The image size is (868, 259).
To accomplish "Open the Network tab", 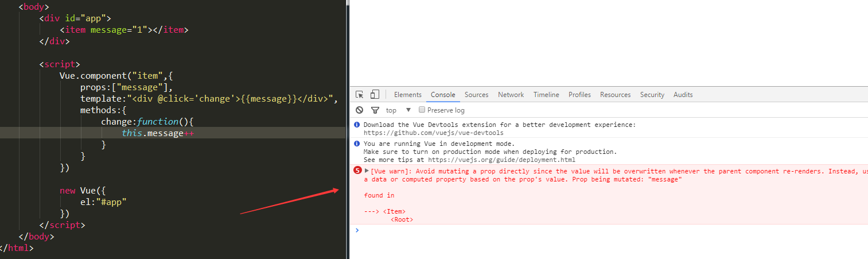I will coord(511,95).
